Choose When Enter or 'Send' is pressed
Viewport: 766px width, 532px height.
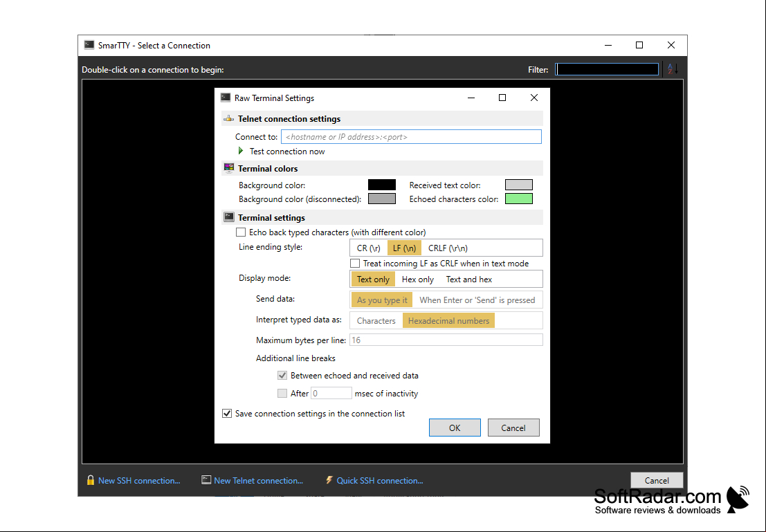point(477,300)
